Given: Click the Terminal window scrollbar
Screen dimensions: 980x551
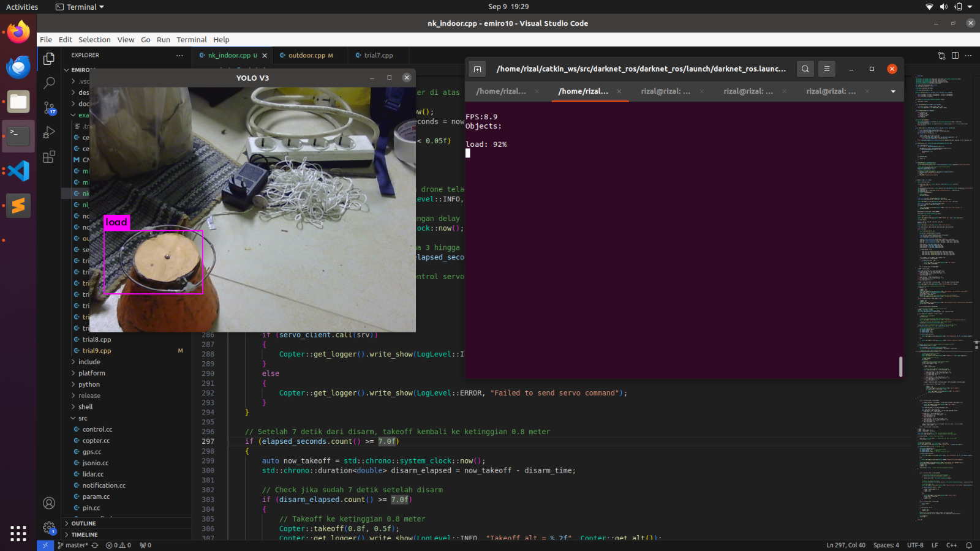Looking at the screenshot, I should [900, 367].
